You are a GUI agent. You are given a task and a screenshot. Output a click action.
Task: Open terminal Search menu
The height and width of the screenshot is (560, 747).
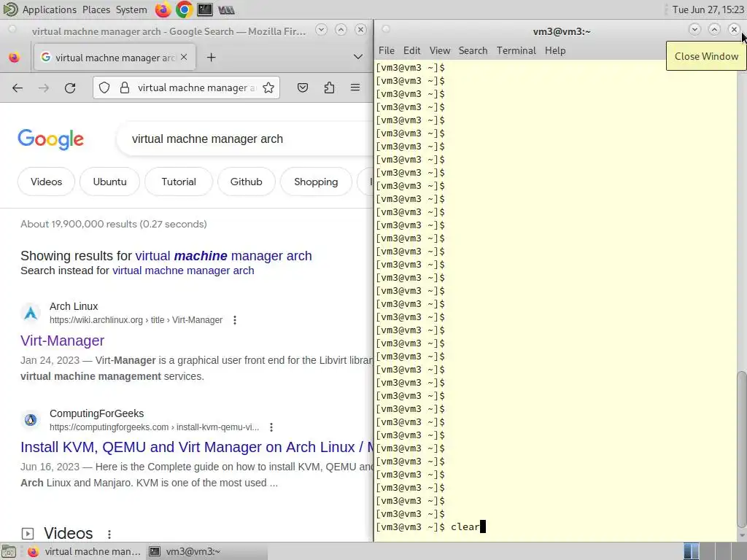(x=473, y=50)
